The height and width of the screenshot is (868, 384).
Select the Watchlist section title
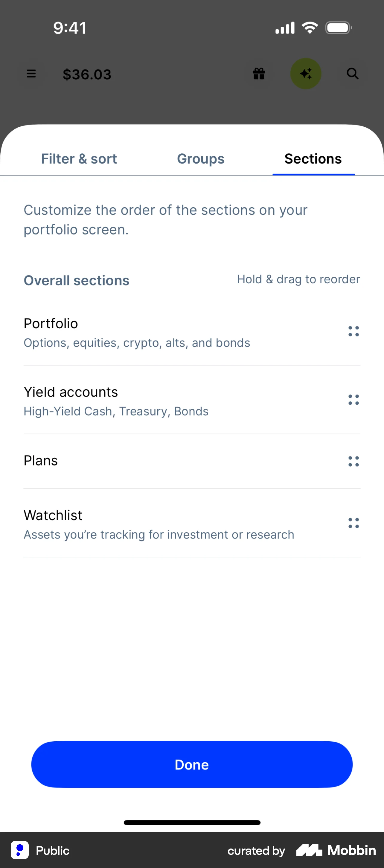tap(53, 515)
